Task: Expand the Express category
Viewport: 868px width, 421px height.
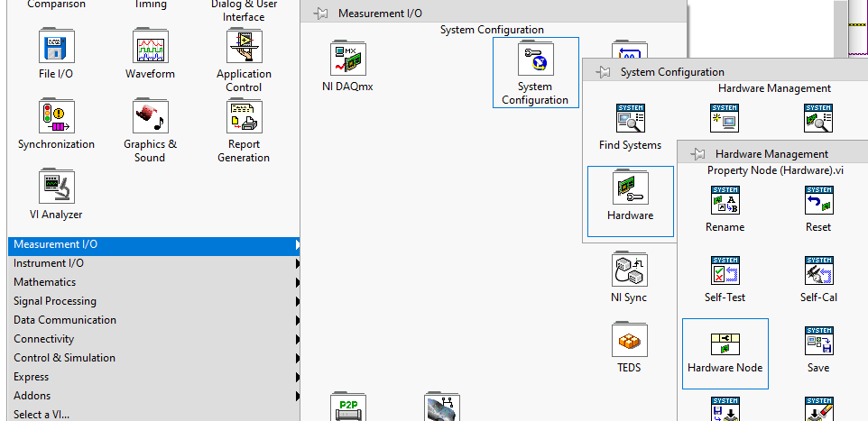Action: coord(154,376)
